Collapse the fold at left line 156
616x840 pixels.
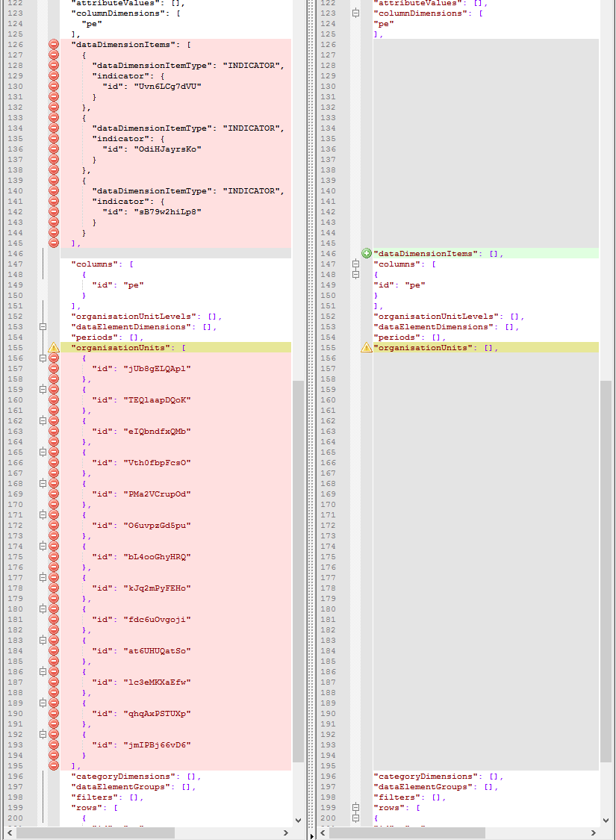click(x=43, y=358)
